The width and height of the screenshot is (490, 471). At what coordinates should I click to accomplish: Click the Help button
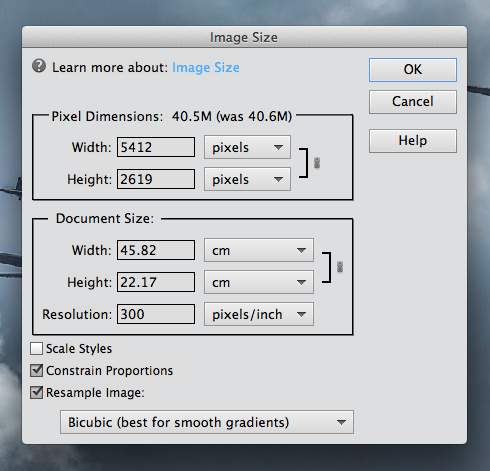413,141
